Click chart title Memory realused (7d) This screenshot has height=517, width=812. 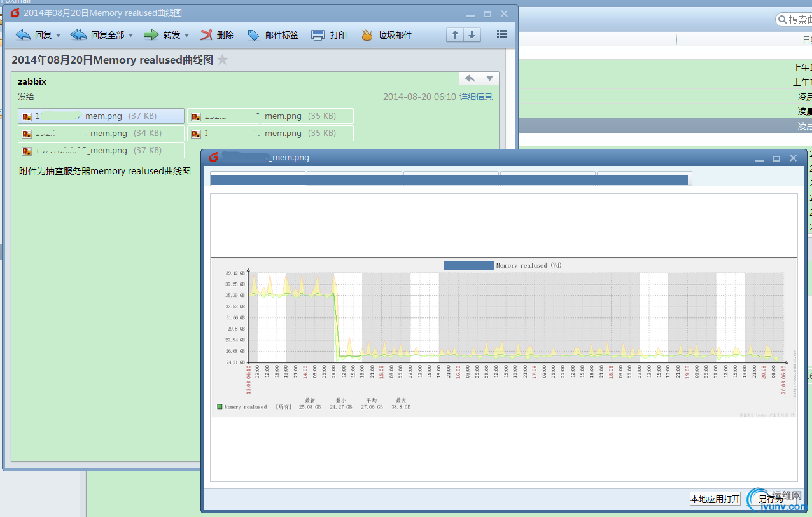coord(529,265)
